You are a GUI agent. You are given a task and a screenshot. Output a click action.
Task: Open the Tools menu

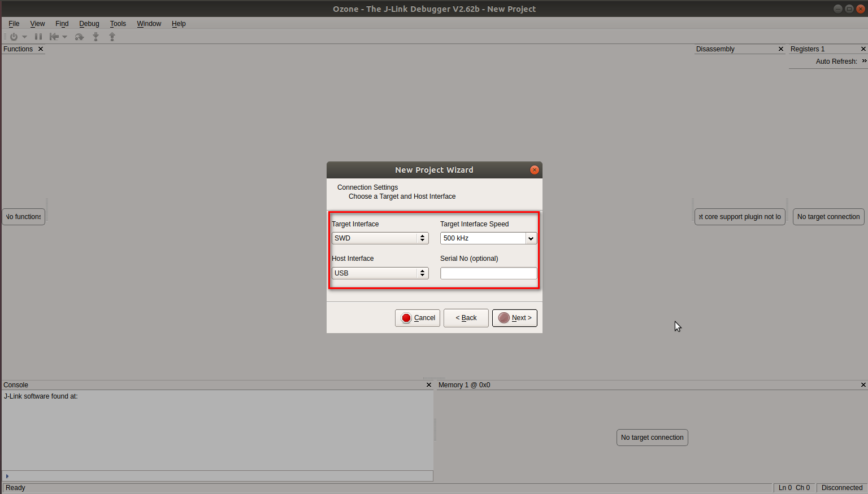coord(118,24)
